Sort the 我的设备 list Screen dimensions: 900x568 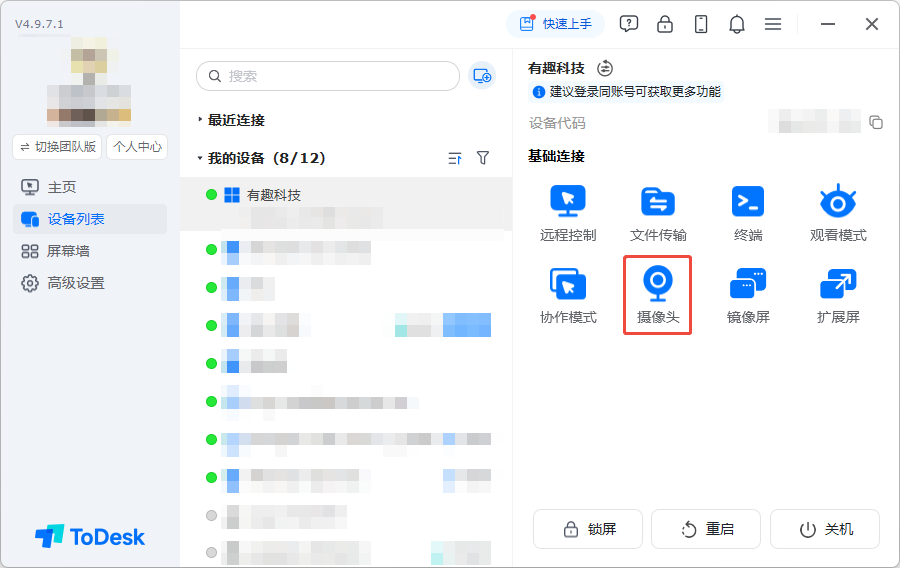pos(455,158)
